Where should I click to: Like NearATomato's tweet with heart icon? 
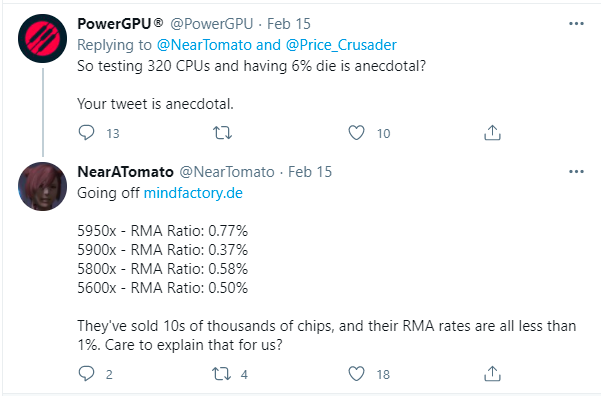coord(356,374)
